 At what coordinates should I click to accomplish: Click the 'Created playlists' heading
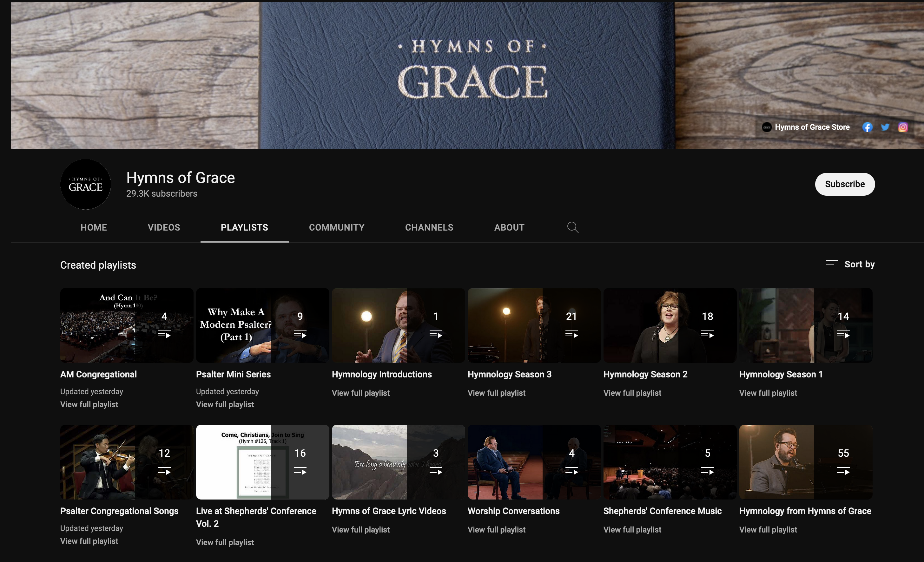click(x=98, y=265)
